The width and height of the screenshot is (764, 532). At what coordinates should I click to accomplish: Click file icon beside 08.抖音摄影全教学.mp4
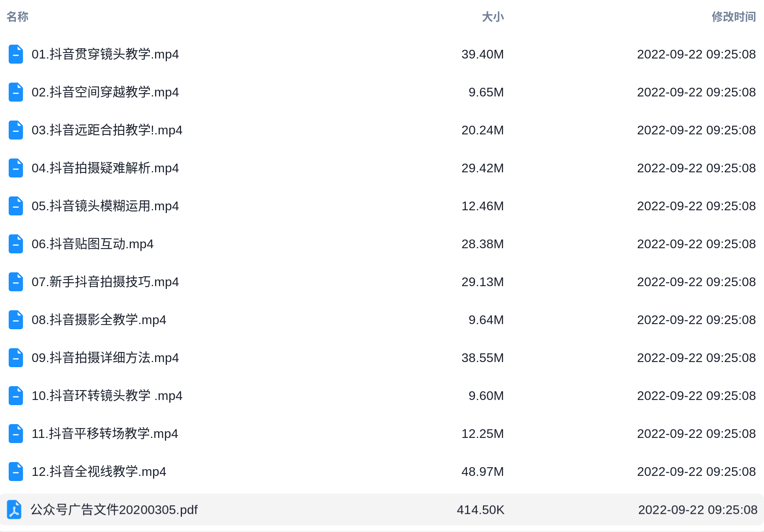pyautogui.click(x=16, y=320)
